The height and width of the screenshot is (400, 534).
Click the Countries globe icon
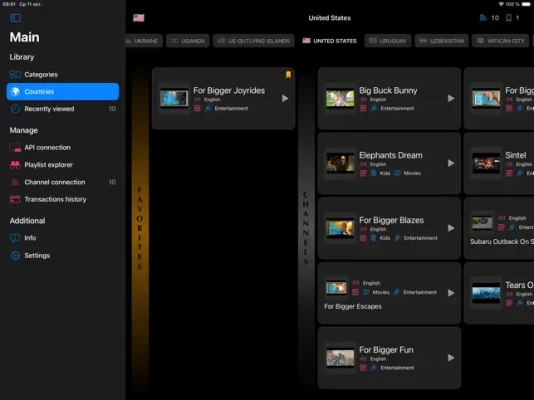15,92
